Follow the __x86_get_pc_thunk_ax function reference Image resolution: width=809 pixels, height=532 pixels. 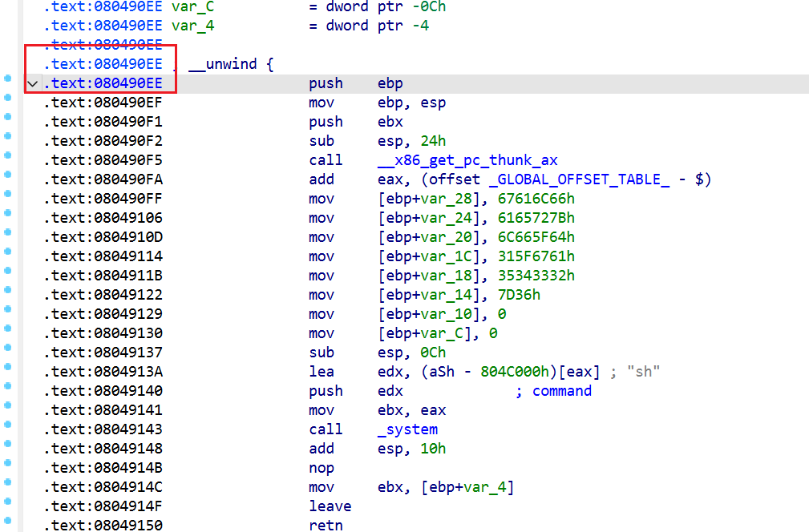pos(467,160)
